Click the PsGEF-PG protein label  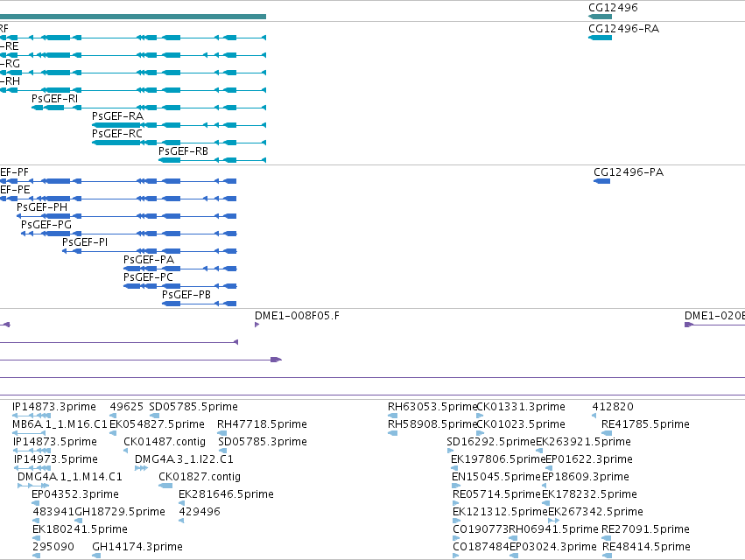46,225
